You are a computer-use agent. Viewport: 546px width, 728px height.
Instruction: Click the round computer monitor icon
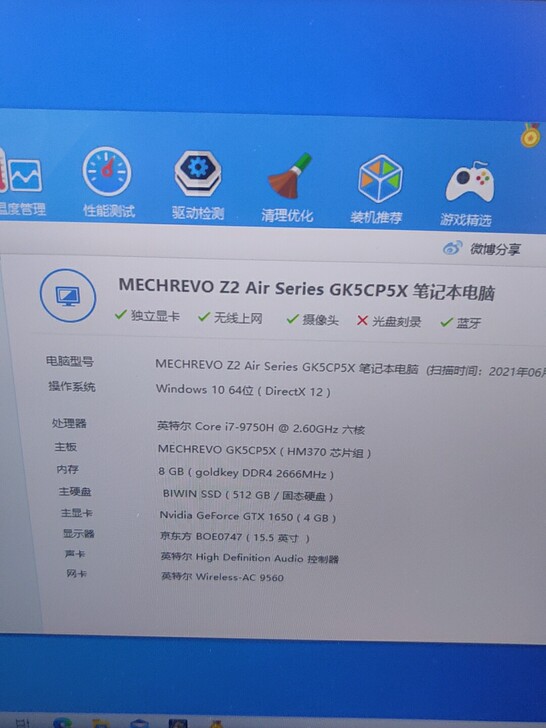pos(68,295)
